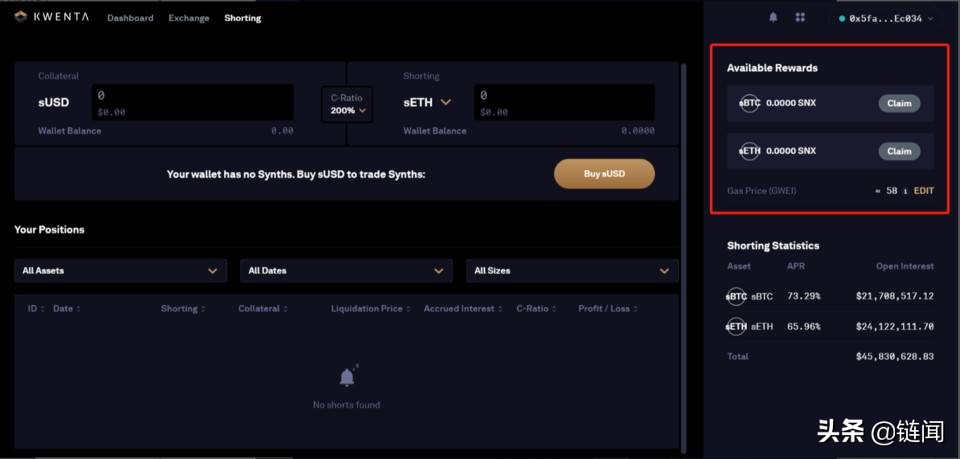Click the Kwenta logo
Screen dimensions: 960x459
pyautogui.click(x=52, y=17)
